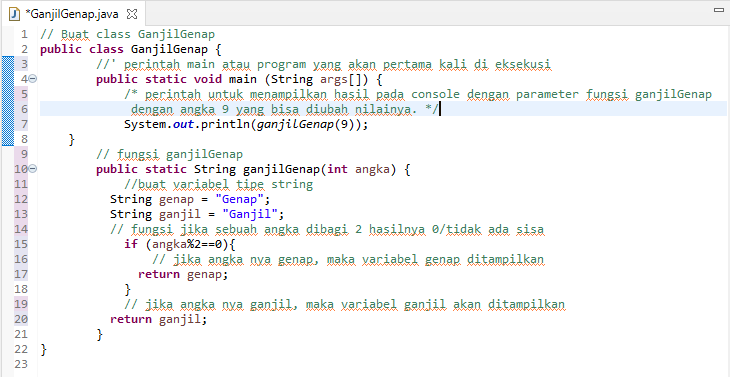Screen dimensions: 730x377
Task: Click the line 'String ganjil = "Ganjil";'
Action: (x=197, y=214)
